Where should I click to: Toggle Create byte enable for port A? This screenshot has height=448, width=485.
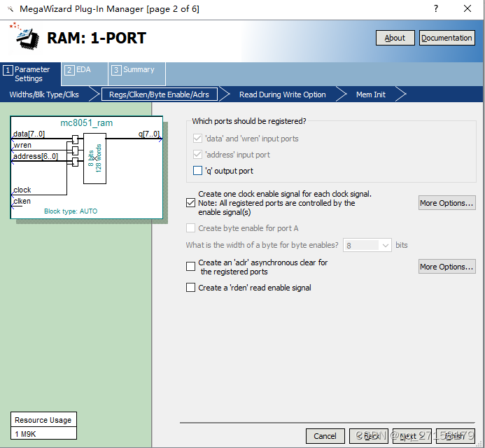190,228
